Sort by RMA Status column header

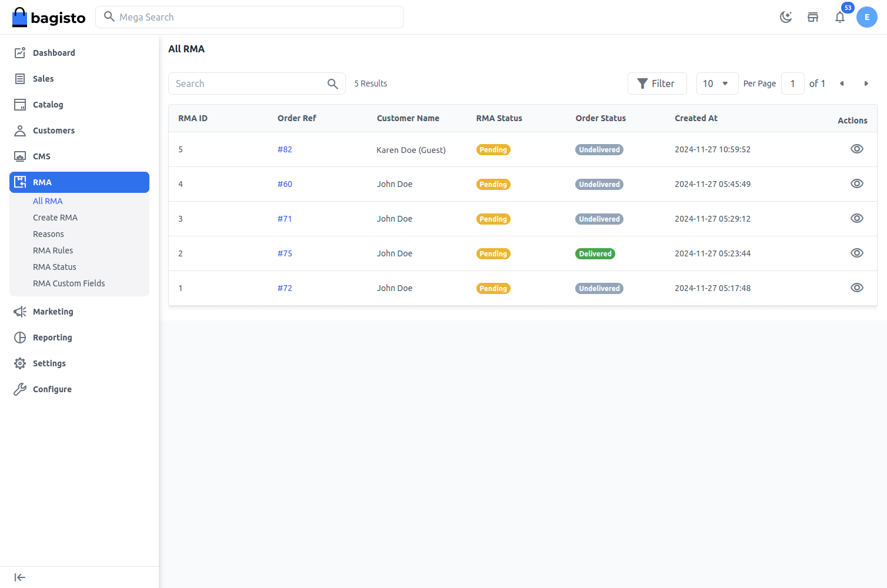[x=499, y=118]
